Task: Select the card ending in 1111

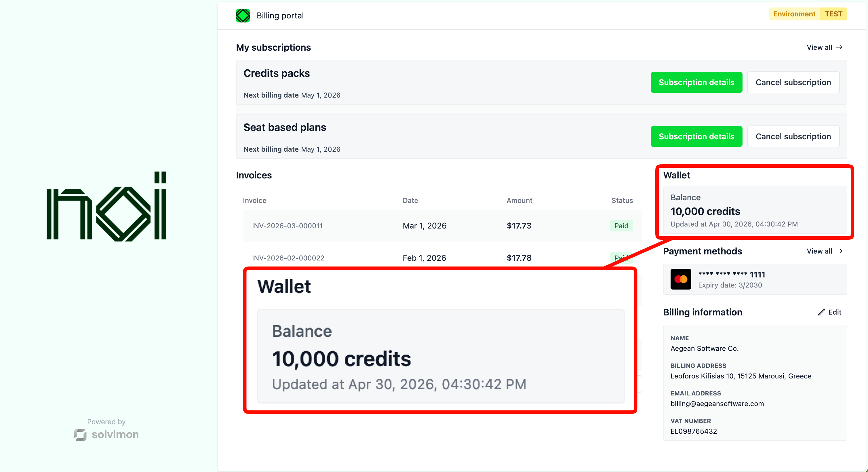Action: pyautogui.click(x=755, y=279)
